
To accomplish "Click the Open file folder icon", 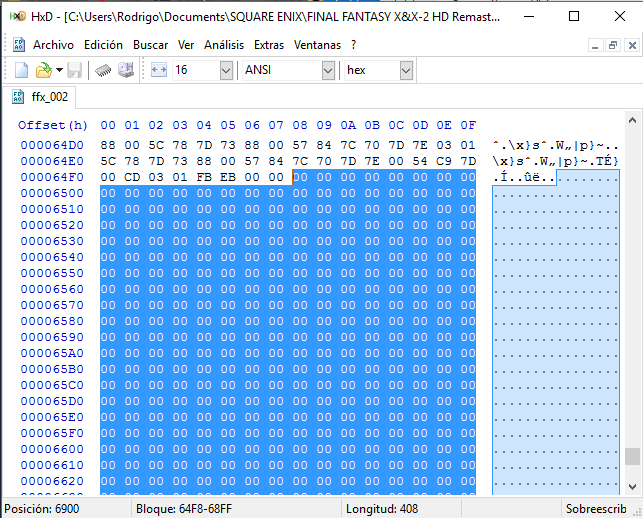I will point(43,70).
